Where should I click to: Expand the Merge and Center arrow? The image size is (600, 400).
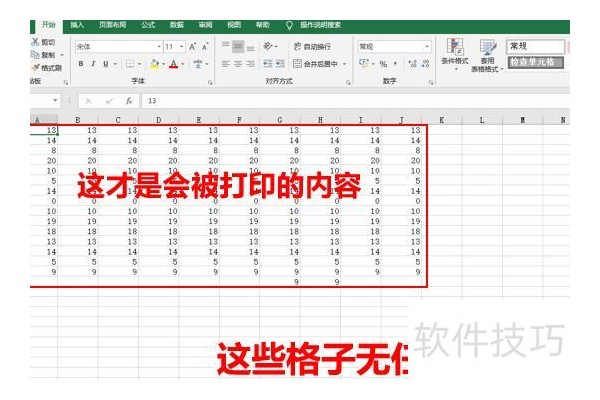[x=344, y=64]
